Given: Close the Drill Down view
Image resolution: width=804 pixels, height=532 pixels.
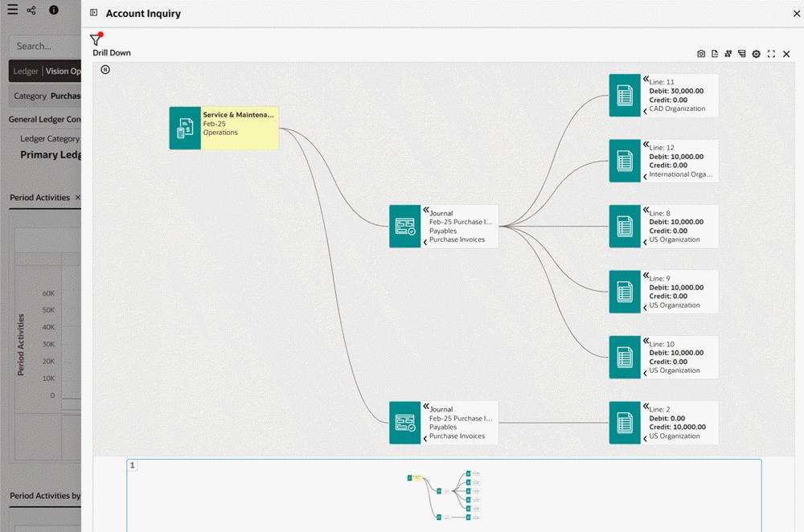Looking at the screenshot, I should (786, 54).
